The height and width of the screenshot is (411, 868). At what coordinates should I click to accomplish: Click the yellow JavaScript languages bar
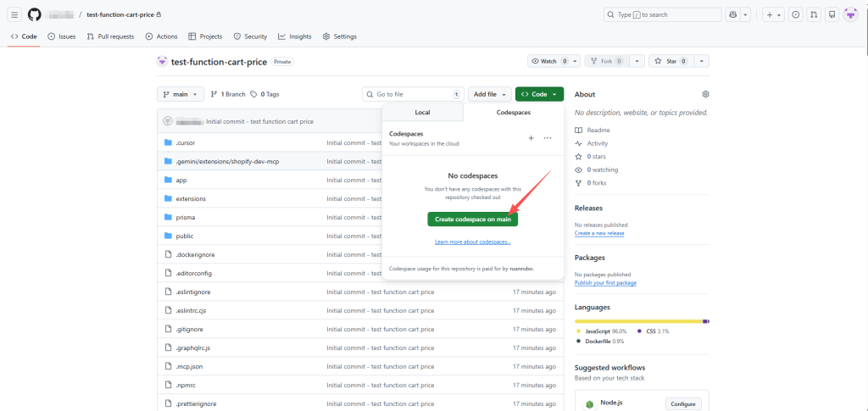[x=637, y=321]
